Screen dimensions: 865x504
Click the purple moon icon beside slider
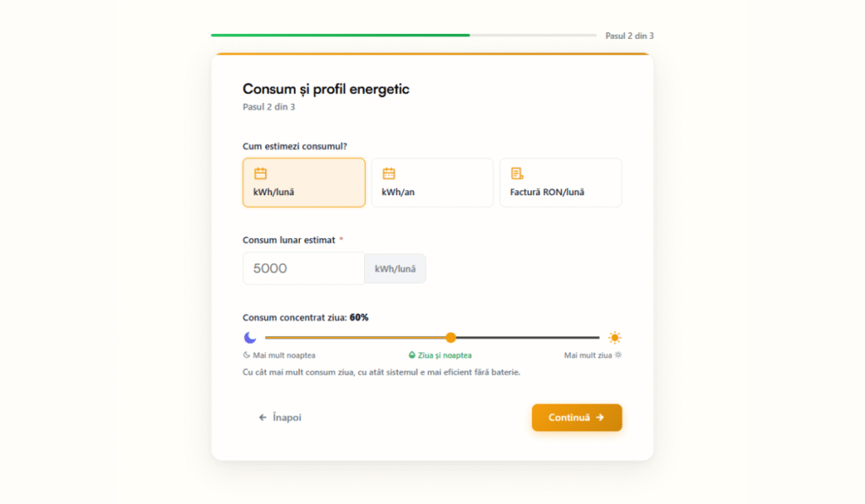tap(250, 338)
